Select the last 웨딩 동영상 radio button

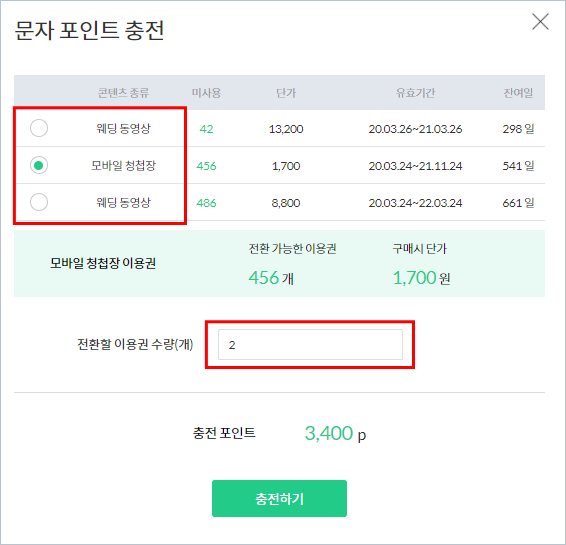click(x=39, y=202)
